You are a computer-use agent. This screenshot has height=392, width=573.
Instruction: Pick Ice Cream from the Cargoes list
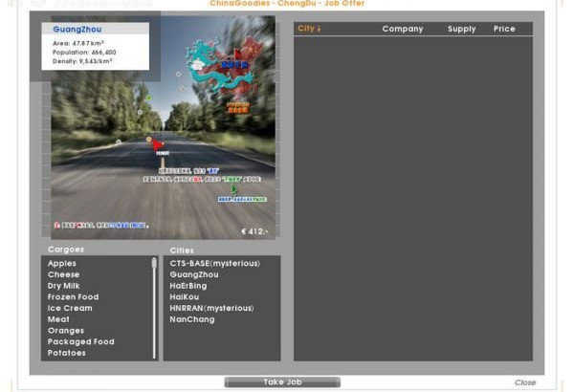[70, 308]
